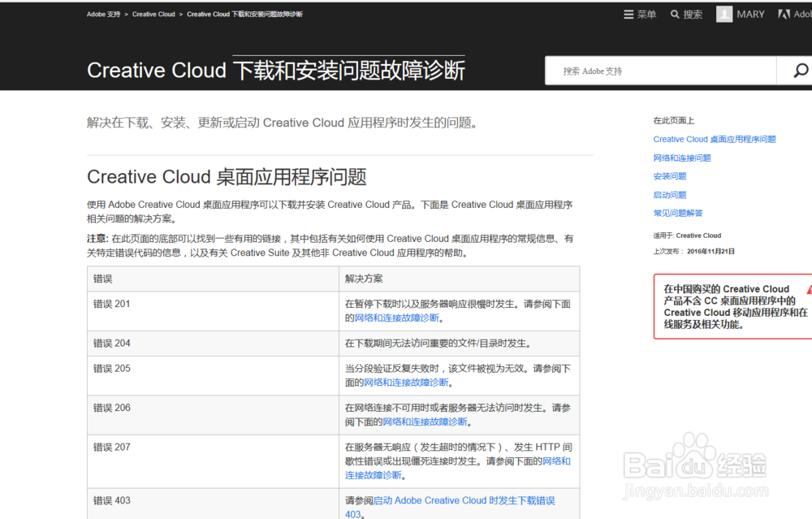812x519 pixels.
Task: Click the Adobe logo icon
Action: click(x=784, y=14)
